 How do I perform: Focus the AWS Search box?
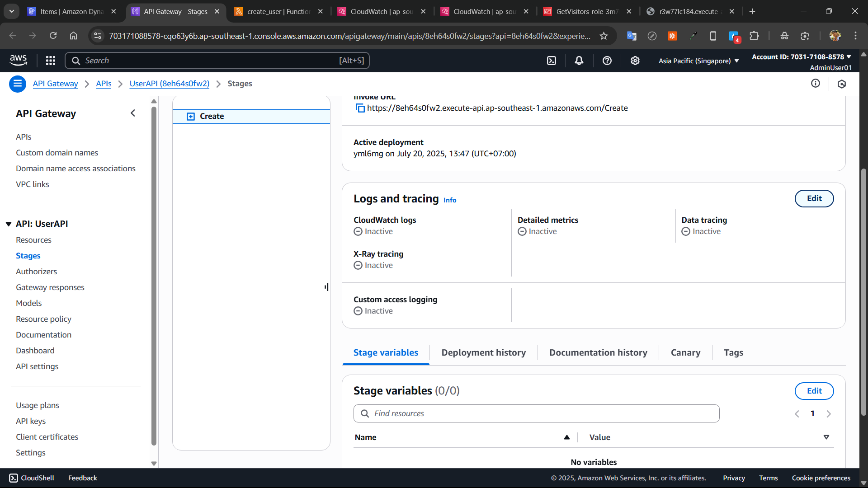[217, 61]
